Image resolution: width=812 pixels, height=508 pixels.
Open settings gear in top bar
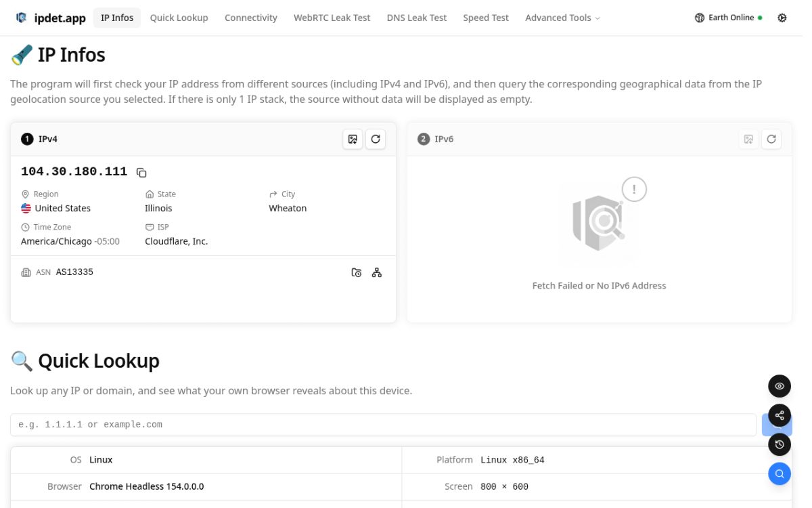pos(782,18)
